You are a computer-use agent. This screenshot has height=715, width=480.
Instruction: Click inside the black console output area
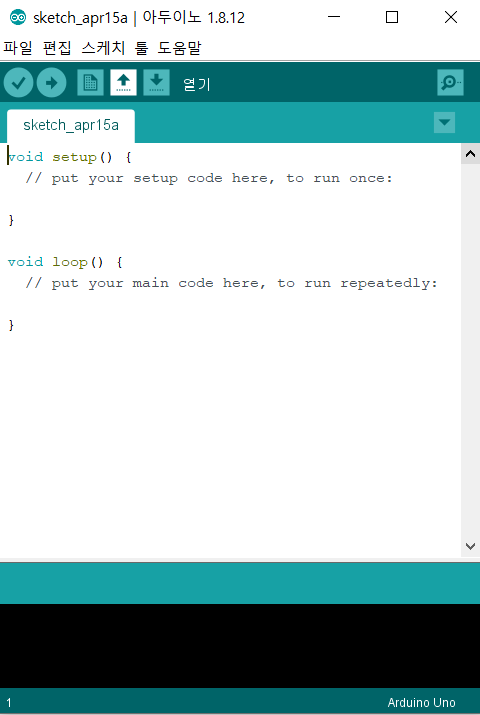tap(240, 646)
